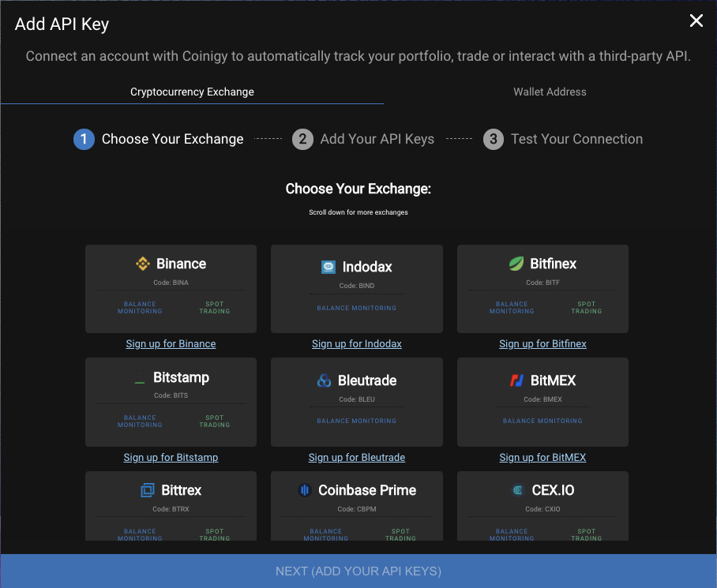This screenshot has width=717, height=588.
Task: Click the 'Code: BIND' text
Action: tap(357, 286)
